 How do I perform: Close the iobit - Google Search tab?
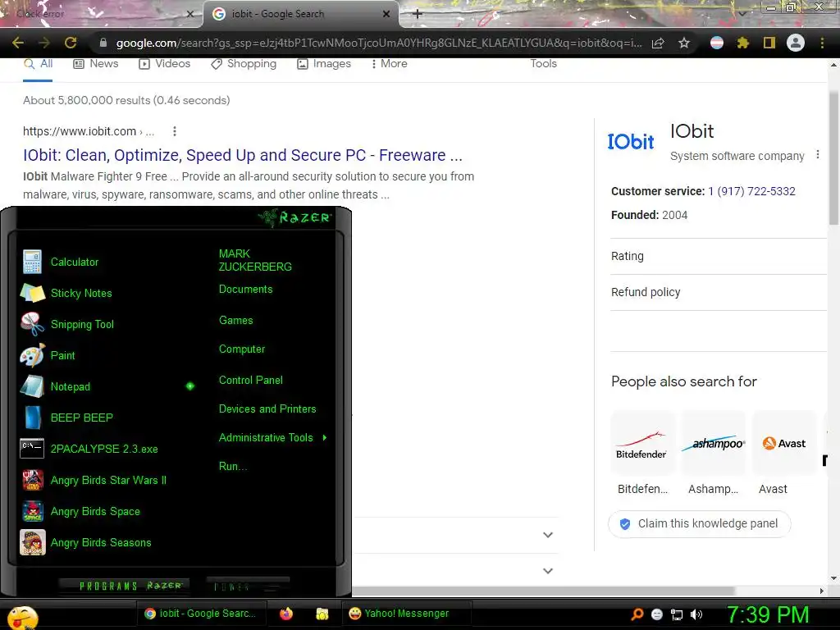pyautogui.click(x=386, y=14)
